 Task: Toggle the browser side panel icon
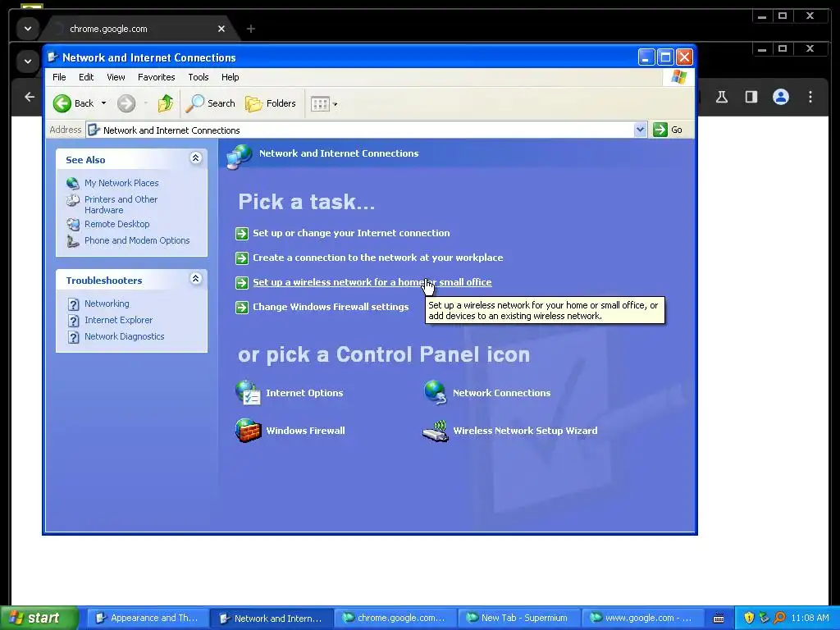point(751,97)
